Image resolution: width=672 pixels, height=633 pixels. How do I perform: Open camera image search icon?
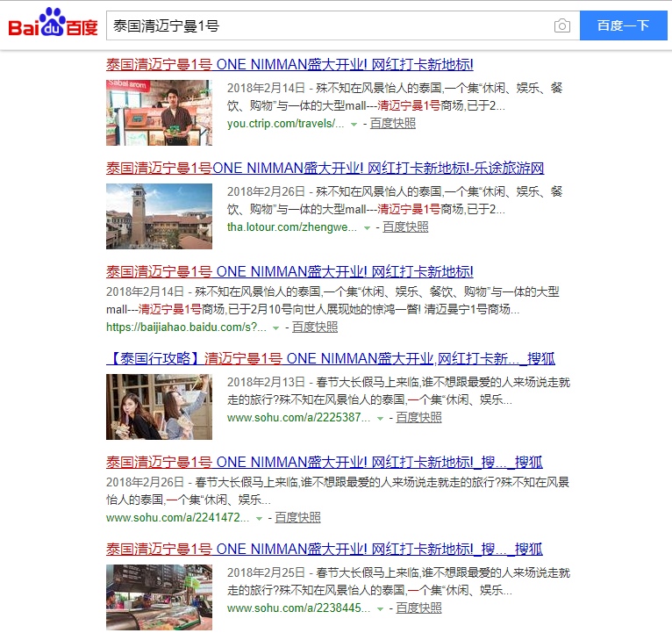coord(561,25)
